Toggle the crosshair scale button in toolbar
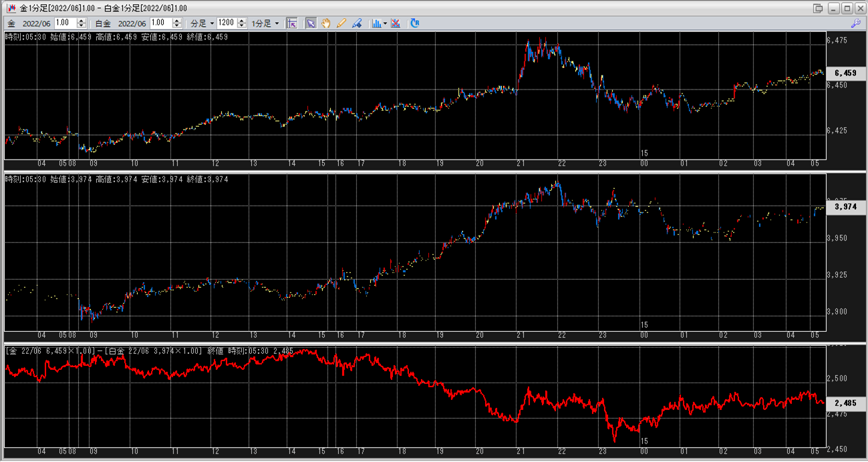Viewport: 868px width, 462px height. (x=291, y=23)
